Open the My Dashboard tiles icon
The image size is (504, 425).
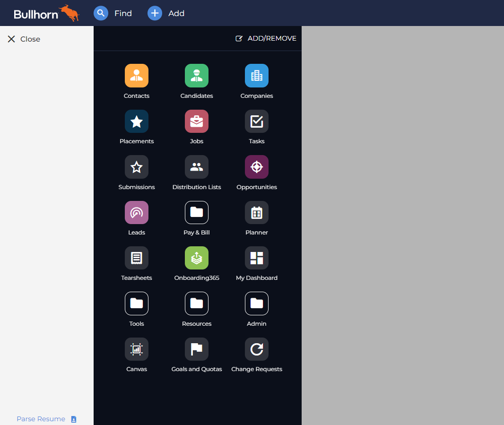point(257,258)
